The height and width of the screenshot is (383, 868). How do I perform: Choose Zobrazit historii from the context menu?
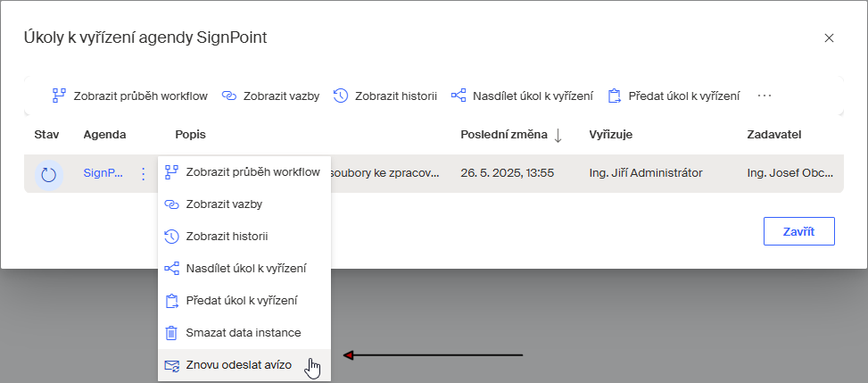pos(227,236)
